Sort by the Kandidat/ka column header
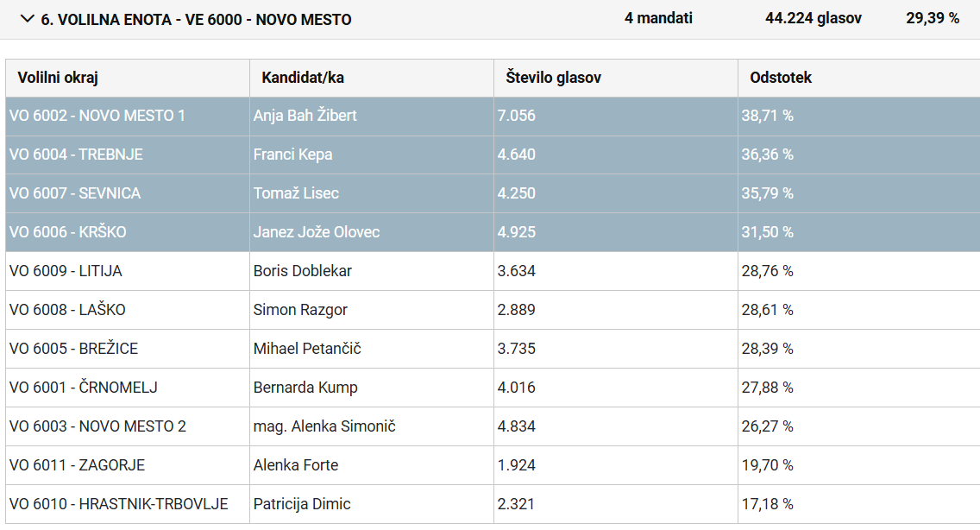Viewport: 980px width, 530px height. click(303, 78)
